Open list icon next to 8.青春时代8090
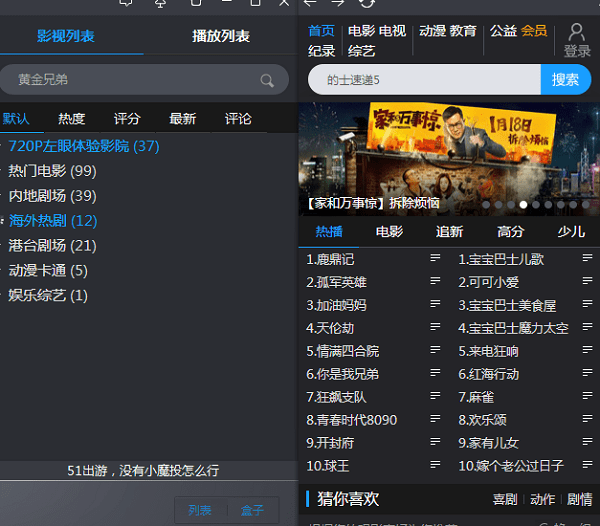This screenshot has height=526, width=600. click(435, 419)
